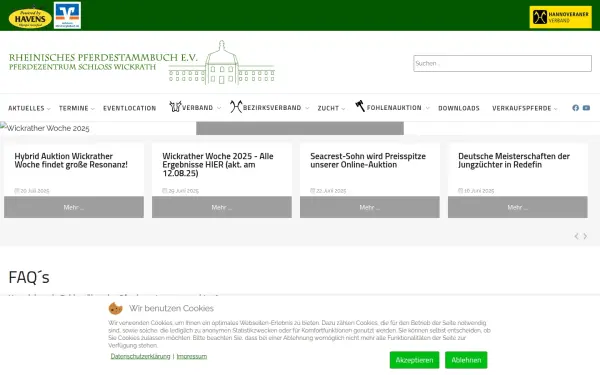Select the Wir benutzen Cookies heading
This screenshot has width=600, height=375.
click(171, 308)
